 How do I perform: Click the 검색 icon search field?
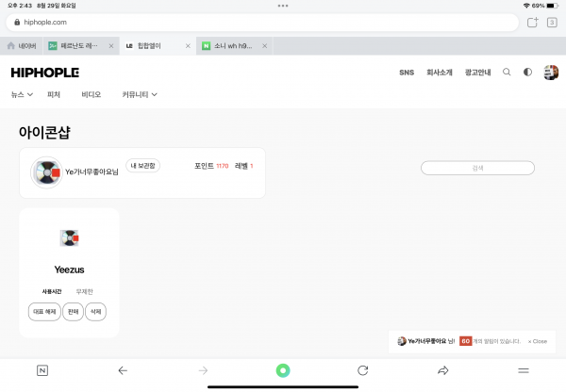pyautogui.click(x=477, y=168)
